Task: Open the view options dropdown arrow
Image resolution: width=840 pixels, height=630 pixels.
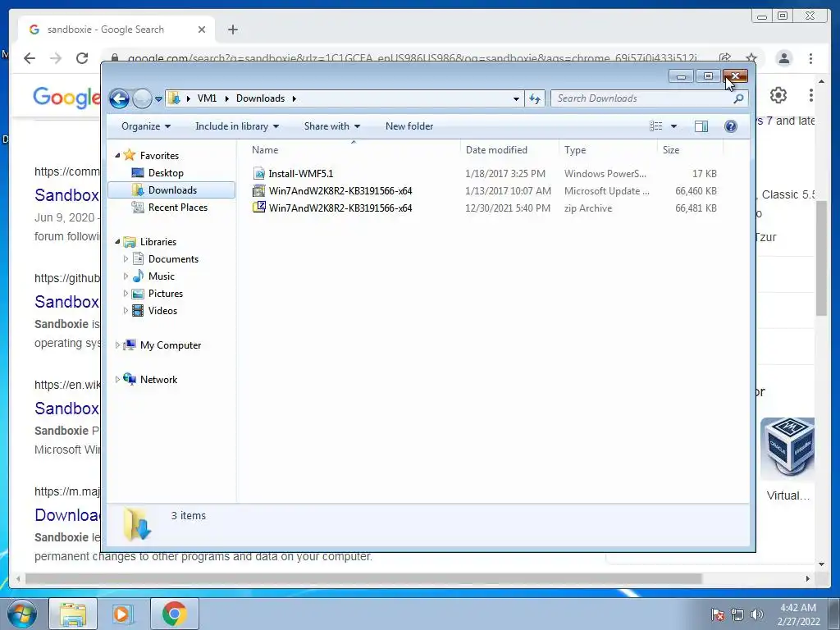Action: tap(674, 126)
